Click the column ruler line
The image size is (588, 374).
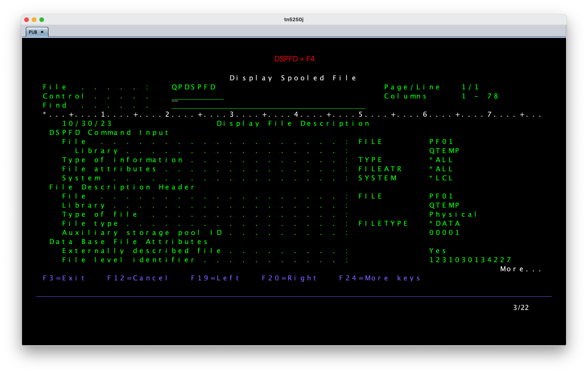coord(292,114)
